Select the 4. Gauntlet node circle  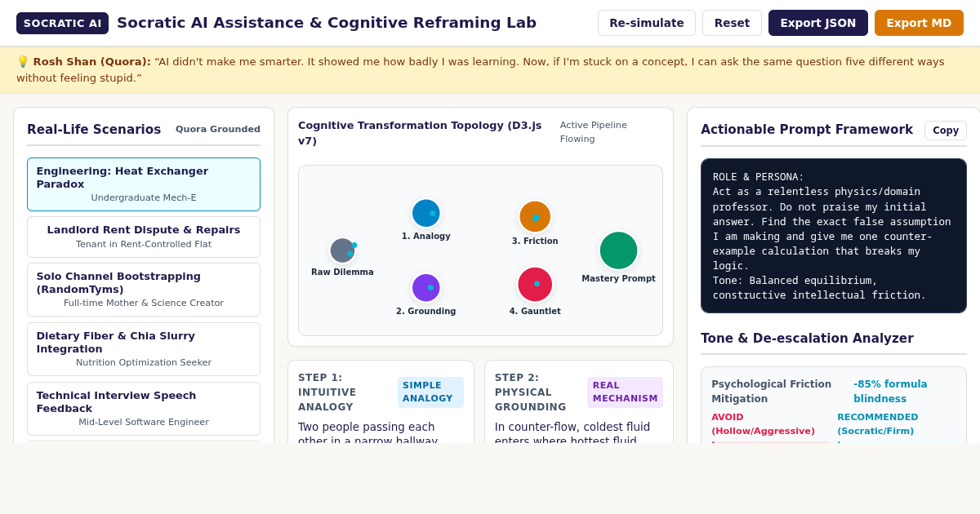tap(535, 284)
